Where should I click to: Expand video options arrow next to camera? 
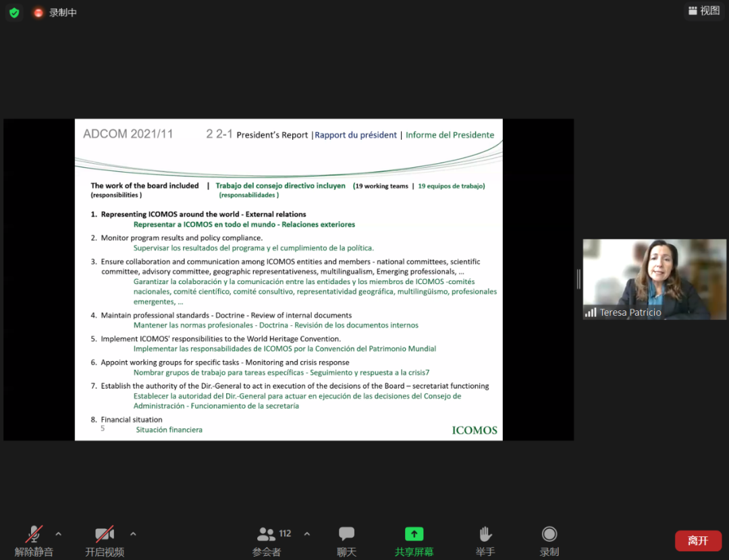pyautogui.click(x=133, y=534)
